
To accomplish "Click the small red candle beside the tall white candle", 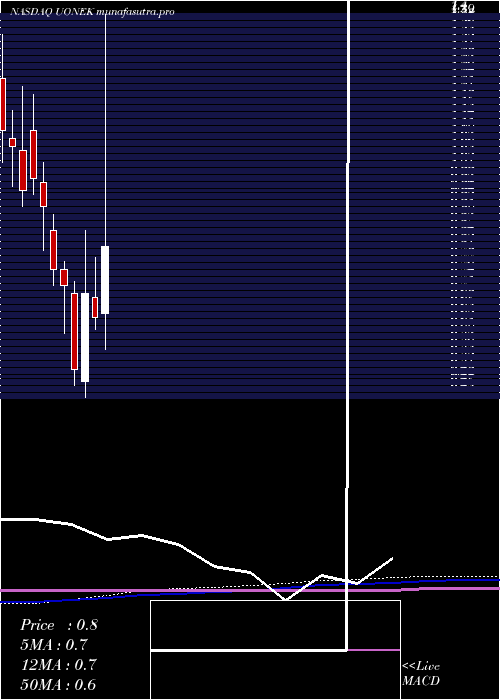I will tap(95, 308).
